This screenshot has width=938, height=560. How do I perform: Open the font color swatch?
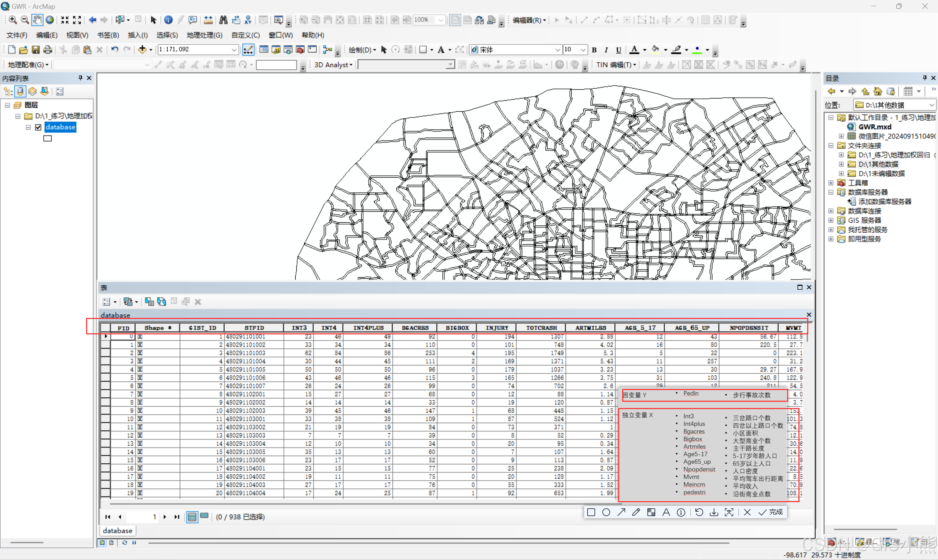(x=635, y=50)
